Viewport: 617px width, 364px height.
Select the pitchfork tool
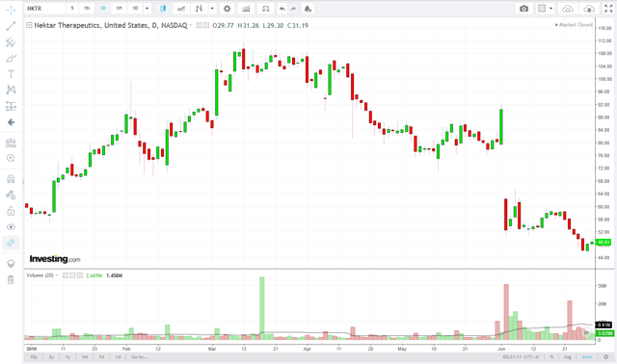(x=11, y=42)
